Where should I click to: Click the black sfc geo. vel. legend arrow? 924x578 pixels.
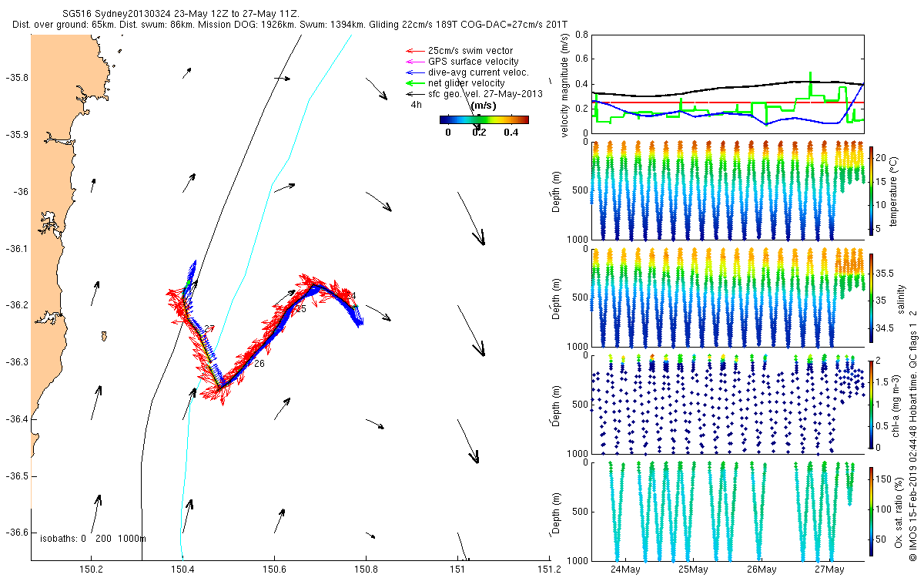pos(414,94)
